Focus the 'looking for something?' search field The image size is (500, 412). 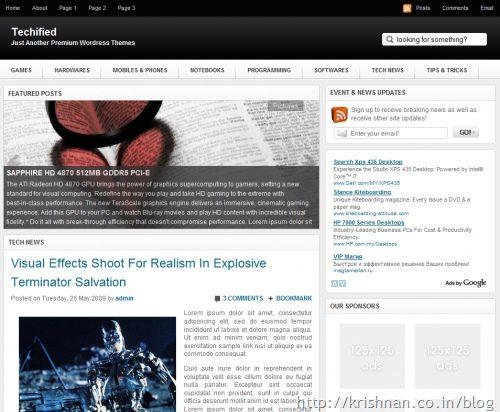[434, 39]
